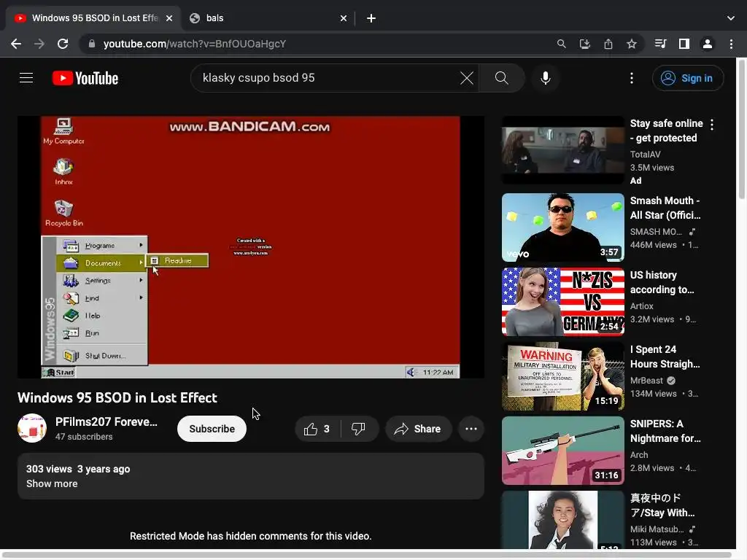Screen dimensions: 747x560
Task: Click the address bar URL
Action: [x=194, y=44]
